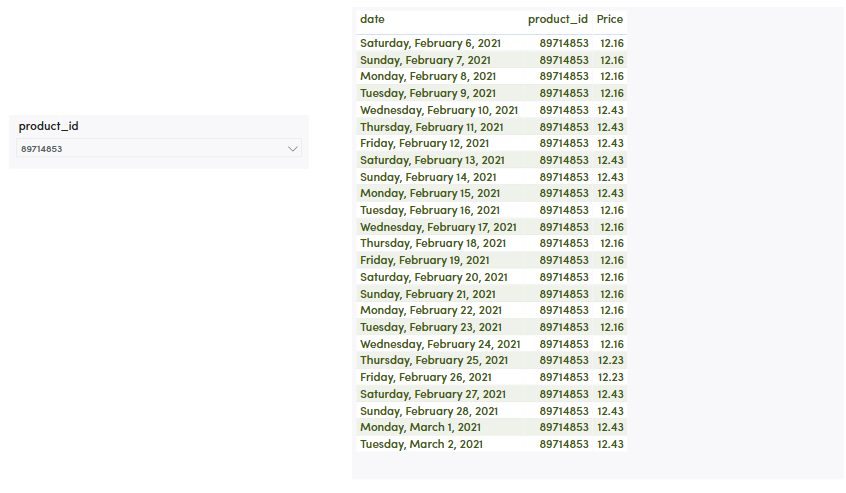This screenshot has width=846, height=493.
Task: Click product id 89714853 in February 12 row
Action: (564, 143)
